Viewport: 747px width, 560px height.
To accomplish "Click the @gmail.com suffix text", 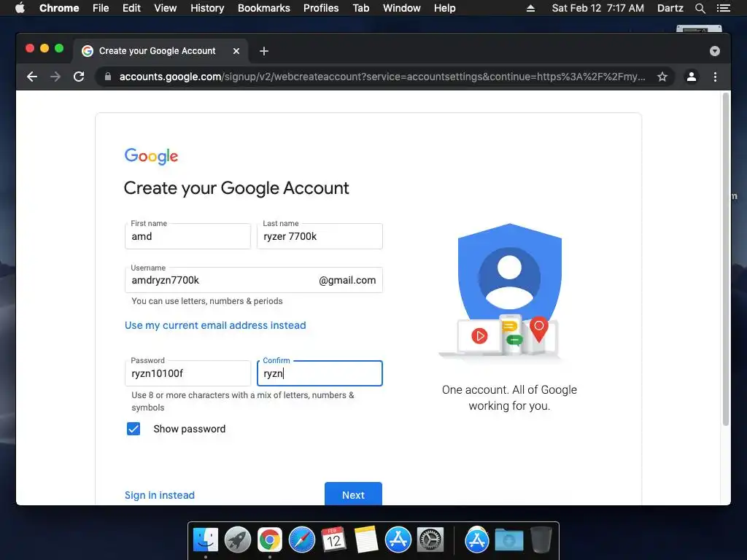I will (347, 281).
